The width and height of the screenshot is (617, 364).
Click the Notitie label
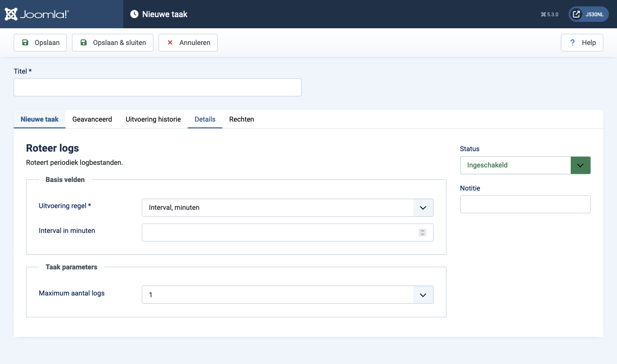pos(470,188)
